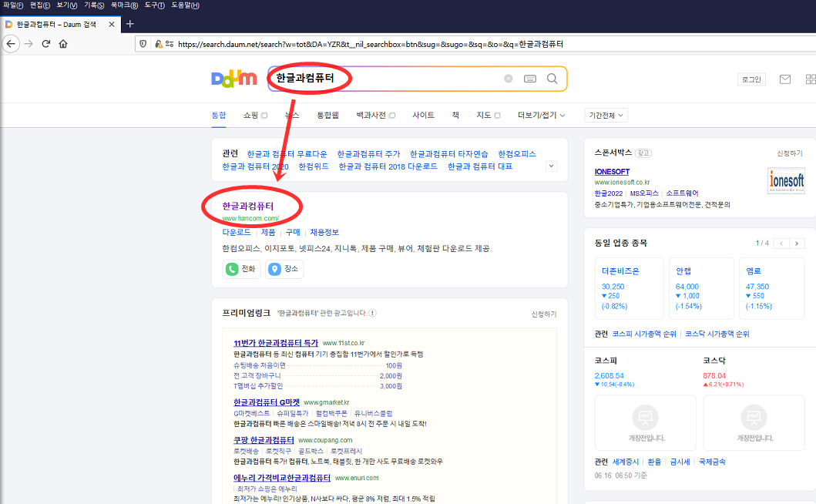Open the 북마크(B) menu

pos(124,5)
